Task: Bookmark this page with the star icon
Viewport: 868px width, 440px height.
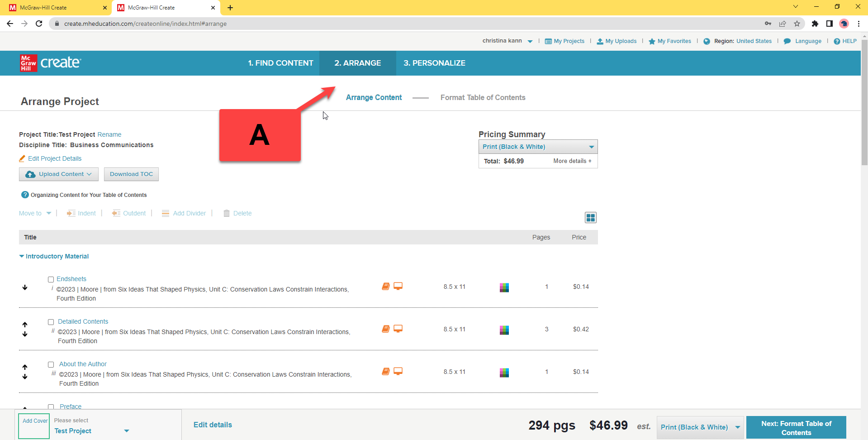Action: pos(797,24)
